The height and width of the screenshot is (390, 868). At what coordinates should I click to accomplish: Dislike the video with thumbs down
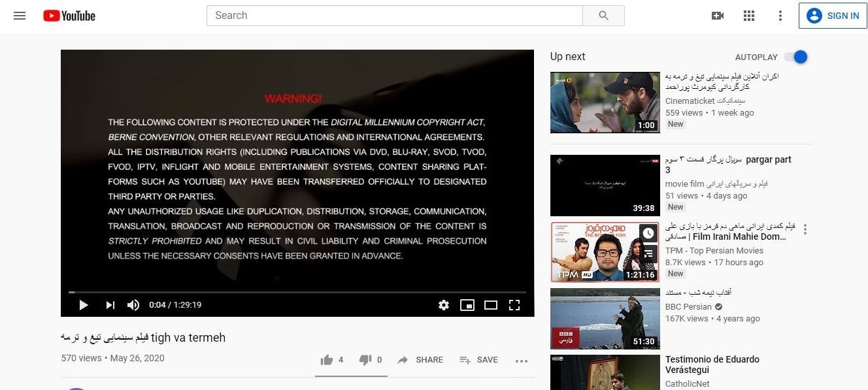[366, 360]
